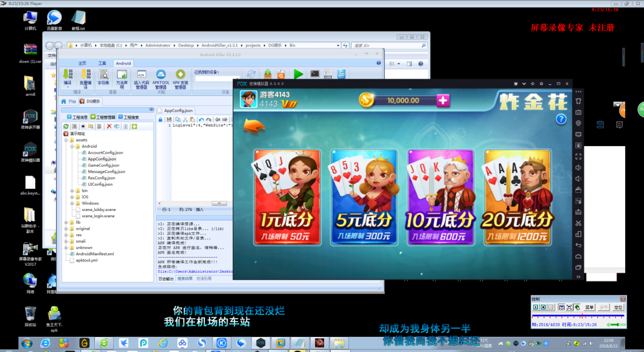Viewport: 644px width, 352px height.
Task: Collapse the Android folder under assets
Action: (72, 146)
